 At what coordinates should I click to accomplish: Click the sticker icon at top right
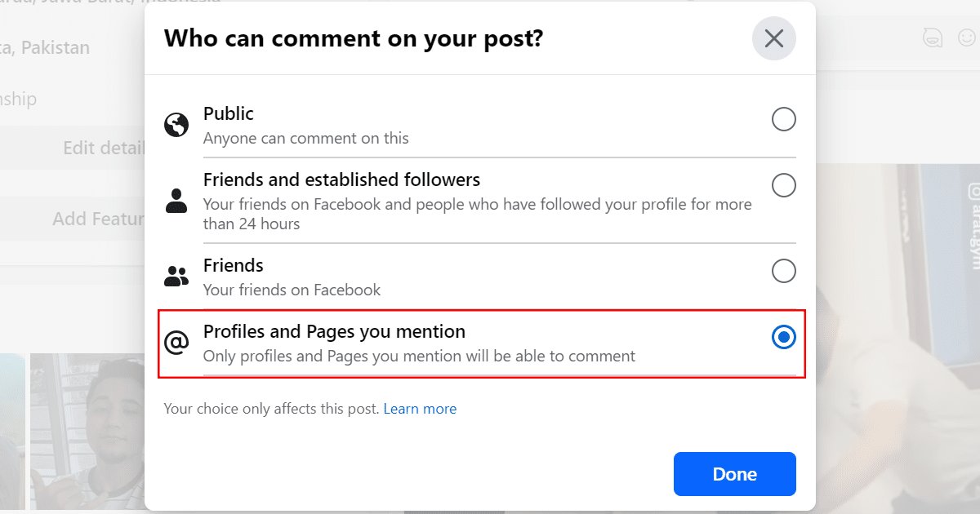pyautogui.click(x=929, y=37)
